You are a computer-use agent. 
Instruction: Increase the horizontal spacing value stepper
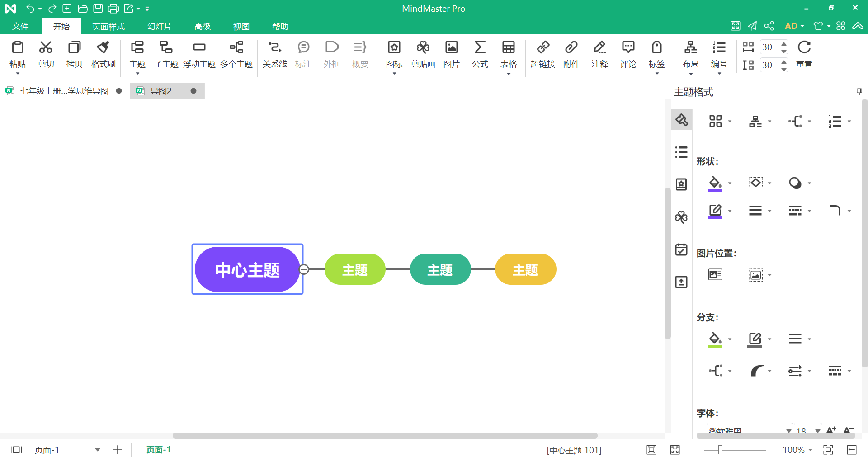[x=784, y=44]
